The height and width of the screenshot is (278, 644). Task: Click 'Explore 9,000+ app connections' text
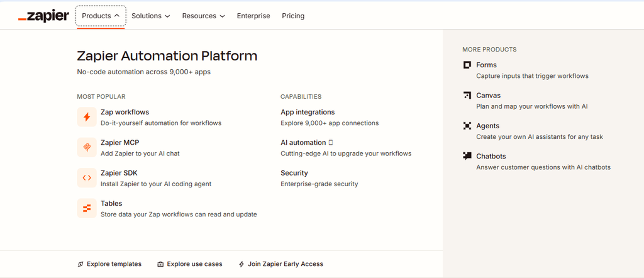(x=330, y=123)
